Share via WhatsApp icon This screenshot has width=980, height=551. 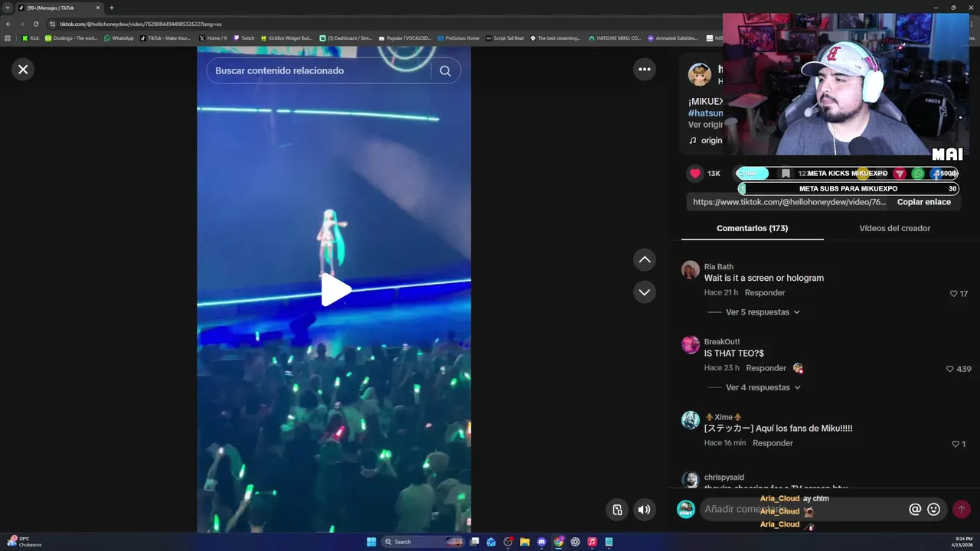pos(918,174)
